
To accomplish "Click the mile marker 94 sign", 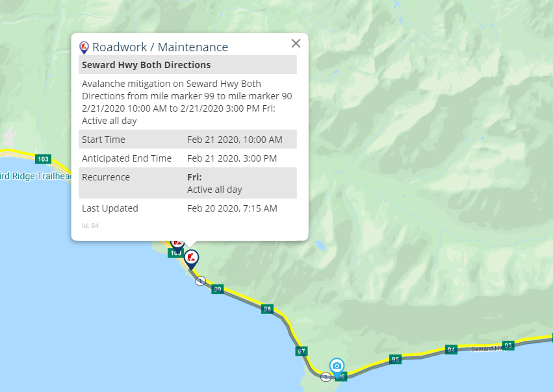I will (451, 349).
